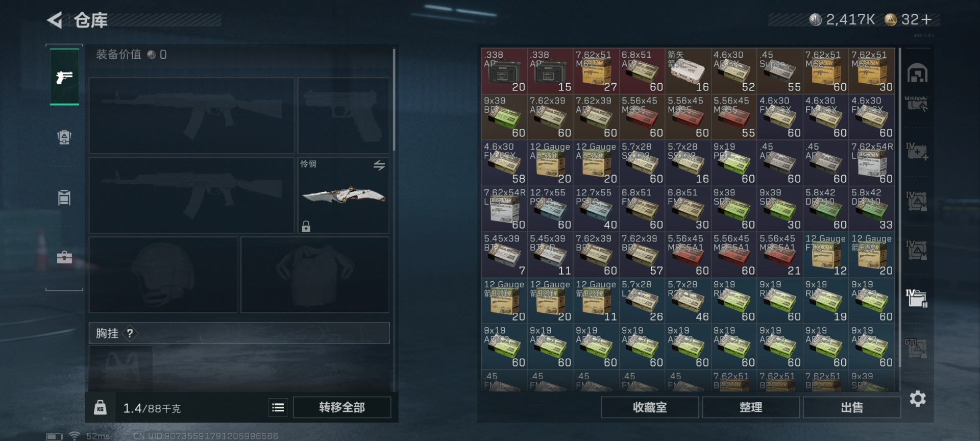Click the stash grid vertical scrollbar
The image size is (980, 441).
click(899, 207)
